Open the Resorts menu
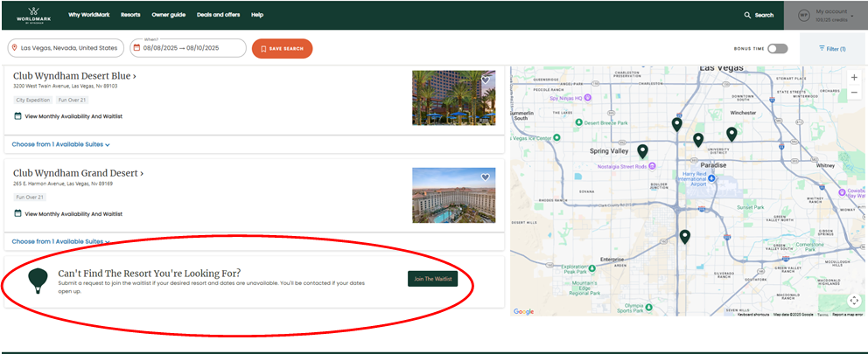Screen dimensions: 868x354 (130, 15)
